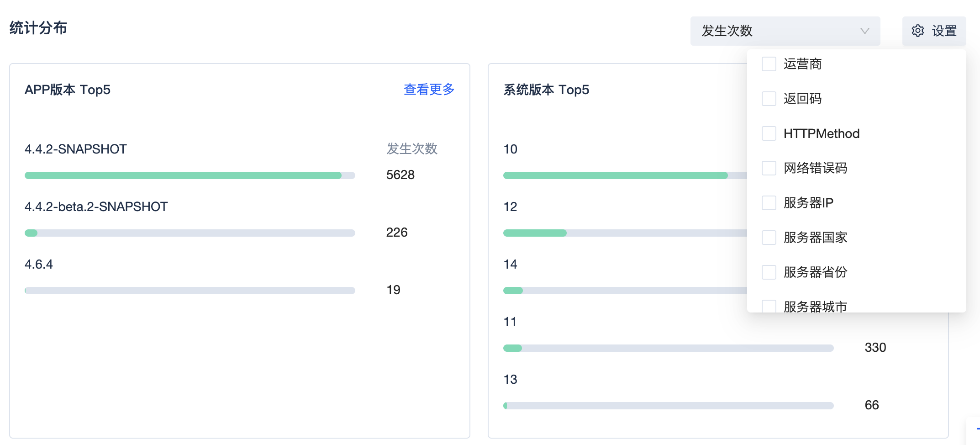980x445 pixels.
Task: Click the 4.6.4 version progress bar
Action: [190, 291]
